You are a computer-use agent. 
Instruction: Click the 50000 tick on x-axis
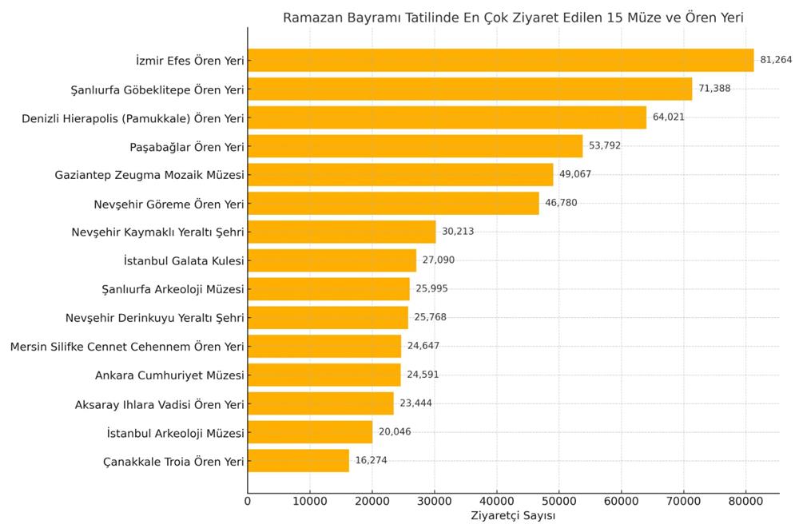559,501
